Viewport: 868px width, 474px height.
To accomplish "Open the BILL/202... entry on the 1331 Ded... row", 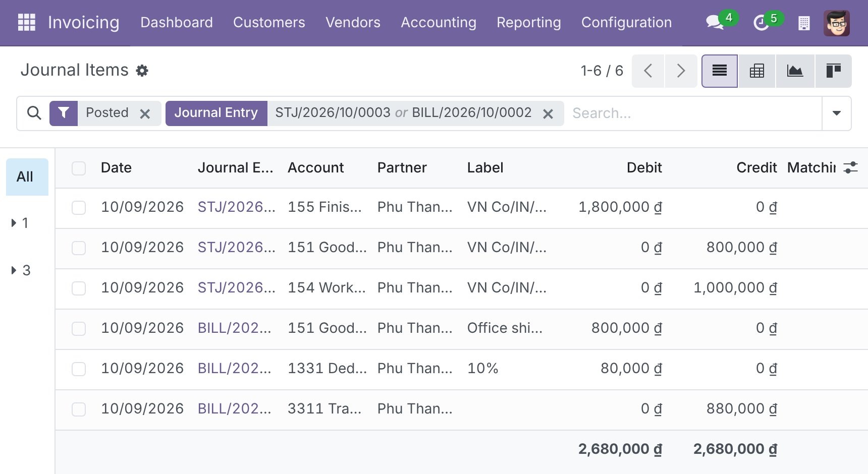I will [234, 368].
